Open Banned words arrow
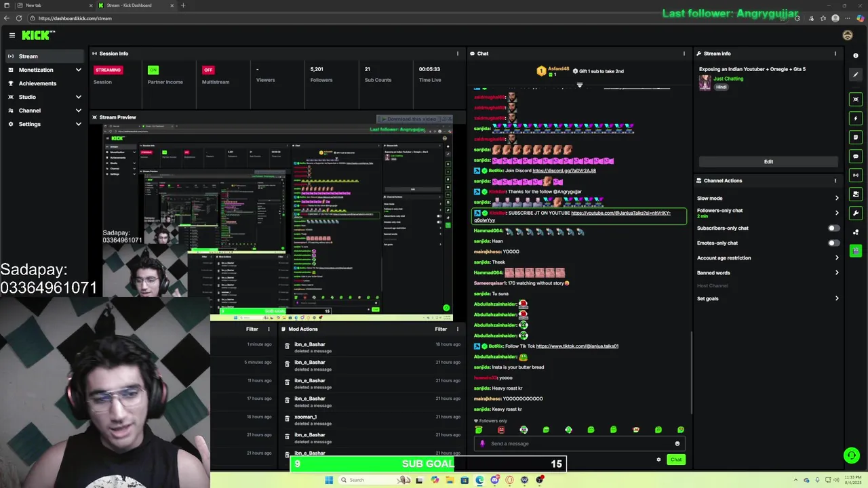868x488 pixels. tap(837, 273)
